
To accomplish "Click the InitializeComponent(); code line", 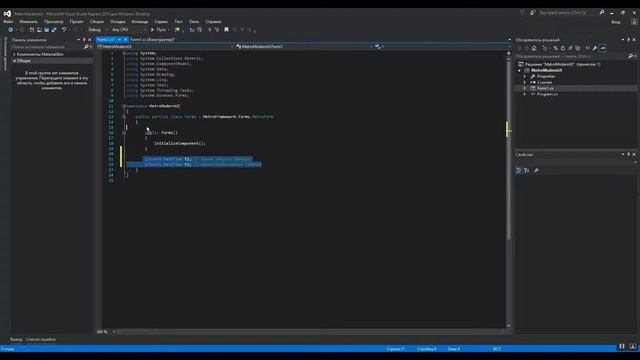I will coord(180,143).
